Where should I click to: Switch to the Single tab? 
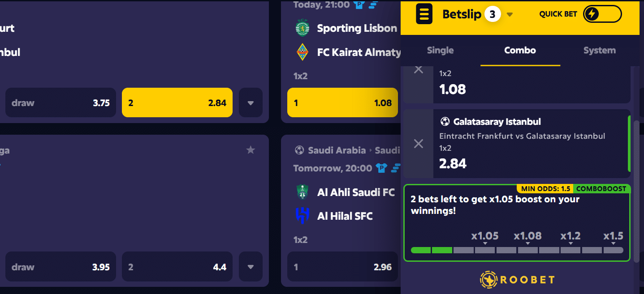tap(440, 51)
